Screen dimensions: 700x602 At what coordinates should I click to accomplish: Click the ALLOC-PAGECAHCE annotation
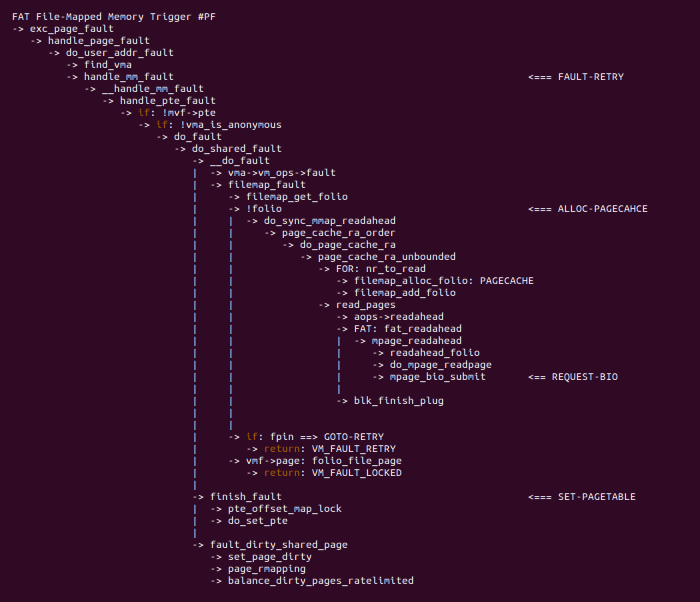(x=602, y=209)
